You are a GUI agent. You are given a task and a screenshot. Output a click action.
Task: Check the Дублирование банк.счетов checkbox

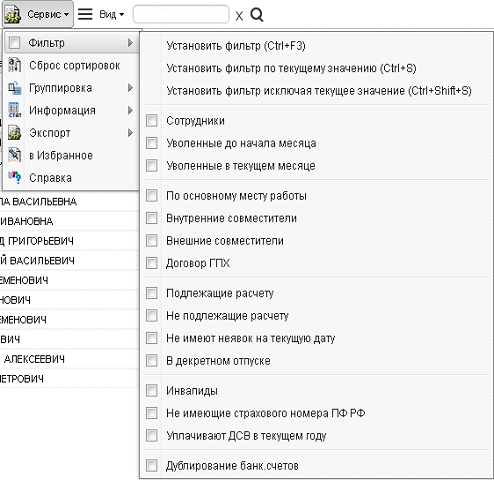tap(152, 465)
